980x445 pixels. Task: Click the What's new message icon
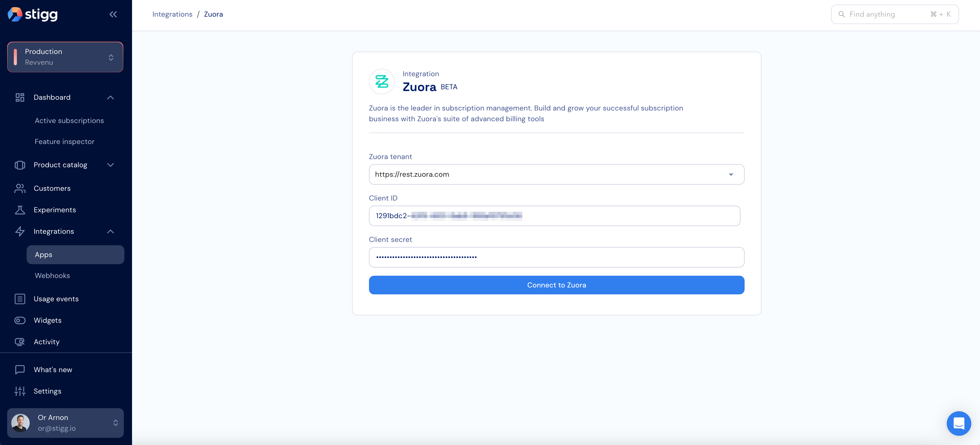point(20,370)
